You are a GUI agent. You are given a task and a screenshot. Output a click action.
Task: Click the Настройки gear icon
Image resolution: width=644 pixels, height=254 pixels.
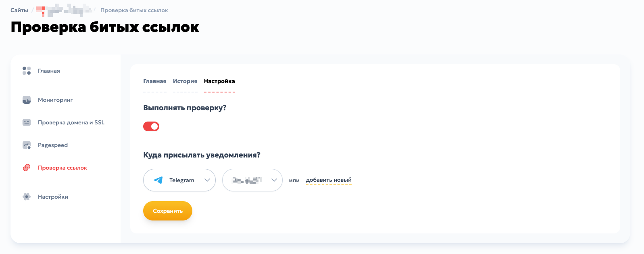point(27,197)
